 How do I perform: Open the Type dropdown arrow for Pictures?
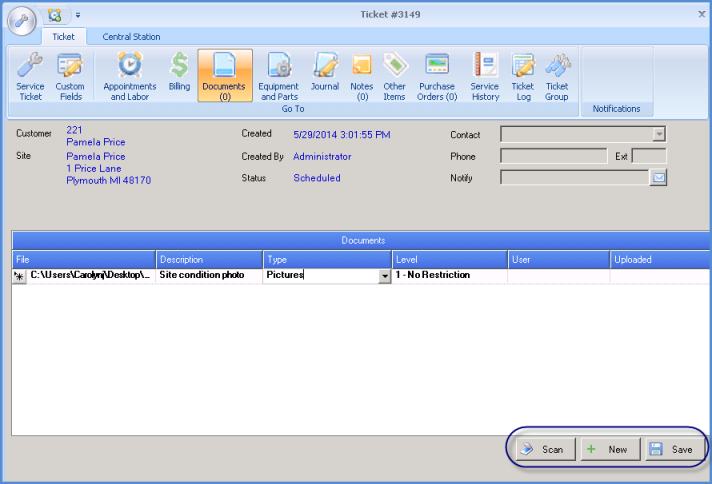coord(385,276)
